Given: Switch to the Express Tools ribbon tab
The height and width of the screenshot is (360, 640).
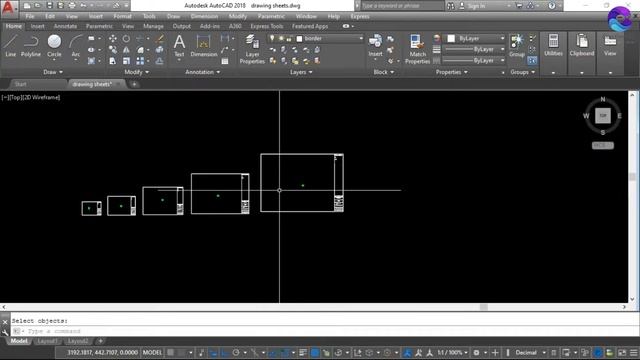Looking at the screenshot, I should pos(267,26).
